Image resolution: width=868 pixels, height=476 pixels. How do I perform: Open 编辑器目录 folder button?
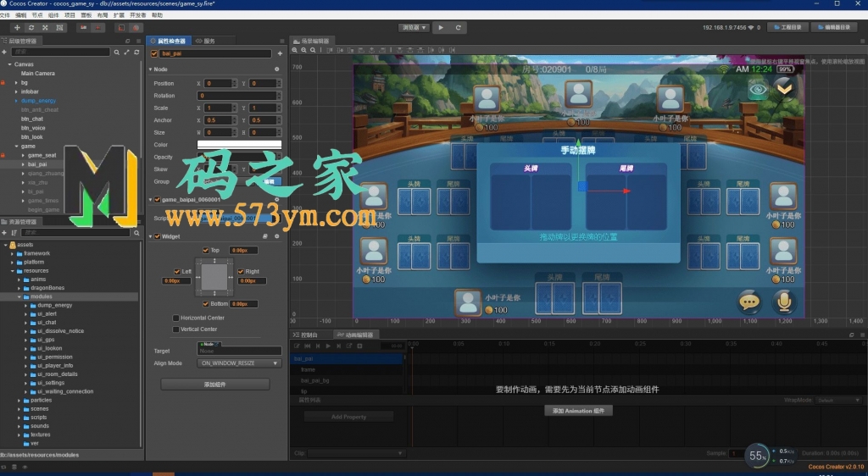click(834, 27)
